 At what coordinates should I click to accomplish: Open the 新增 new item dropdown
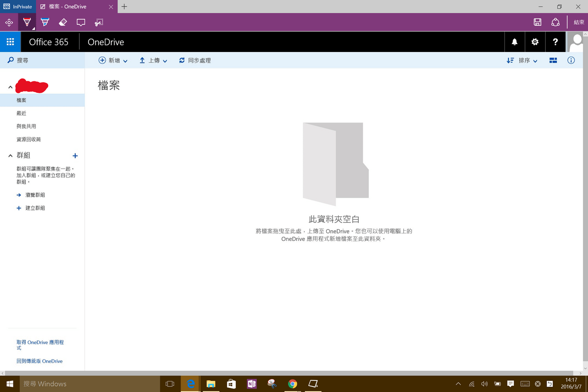point(113,60)
